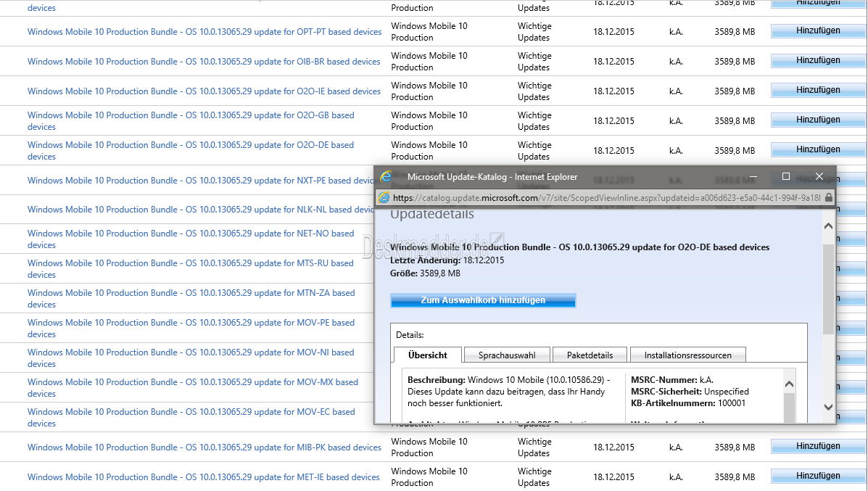Click the down arrow of the popup window scrollbar
The height and width of the screenshot is (491, 868).
828,407
